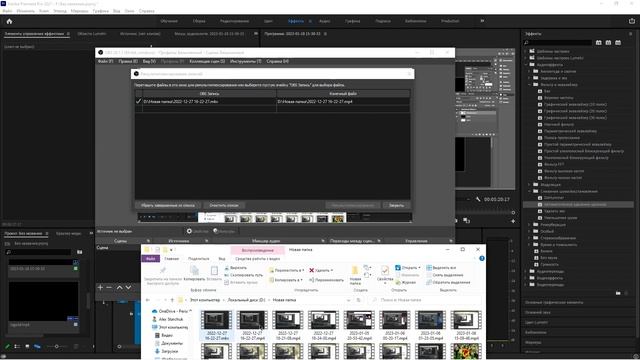Click Rename button in Explorer ribbon
The image size is (640, 360).
[326, 280]
